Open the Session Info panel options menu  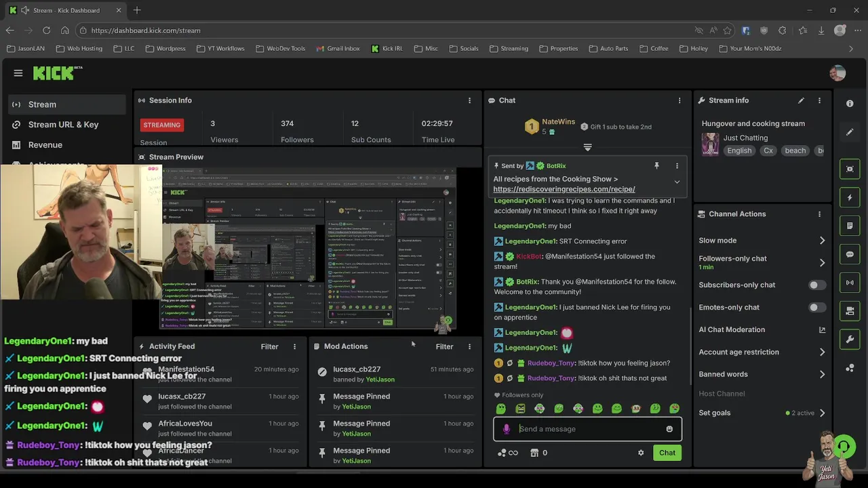pyautogui.click(x=469, y=100)
